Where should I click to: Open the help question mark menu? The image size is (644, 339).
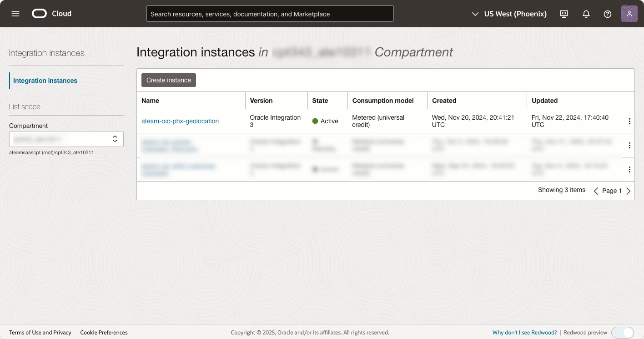click(x=608, y=14)
